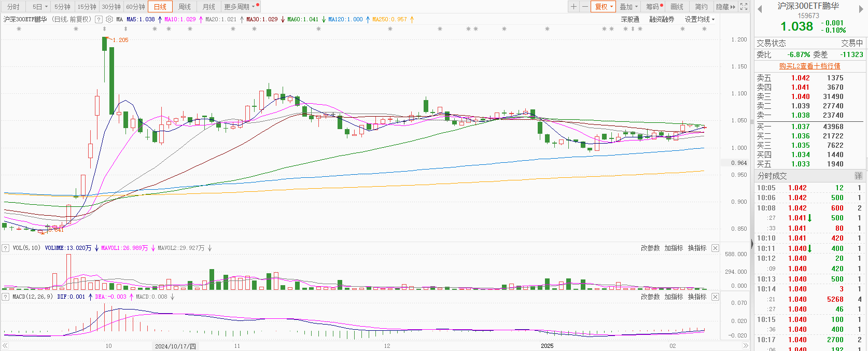Zoom out chart with minus icon
Viewport: 868px width, 351px height.
coord(585,7)
